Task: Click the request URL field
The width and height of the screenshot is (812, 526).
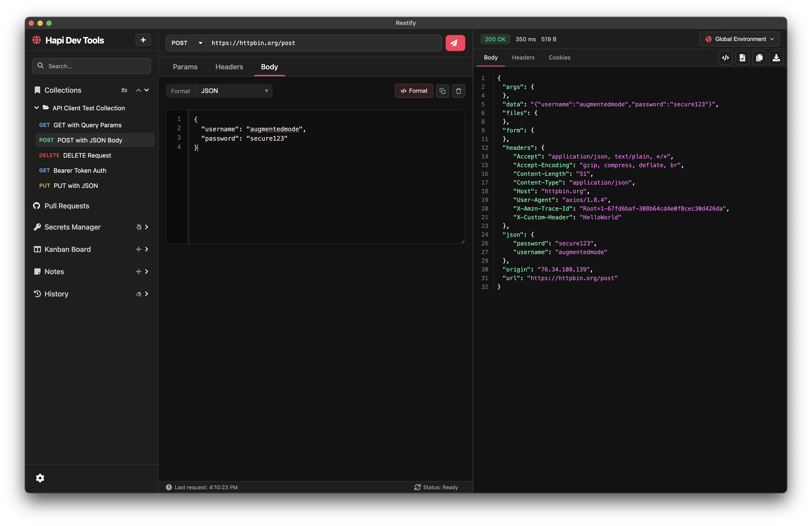Action: point(324,43)
